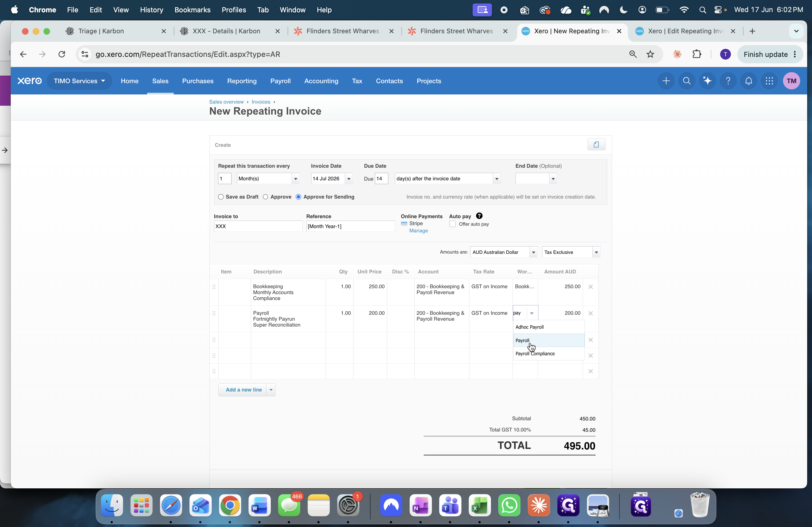This screenshot has width=812, height=527.
Task: Open Xero global search
Action: 687,81
